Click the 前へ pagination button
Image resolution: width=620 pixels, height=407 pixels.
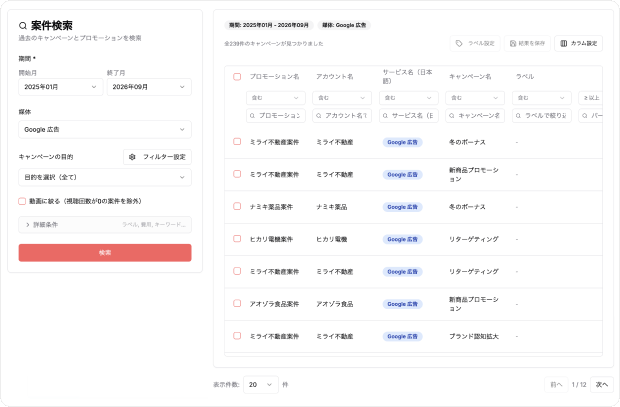[x=556, y=384]
